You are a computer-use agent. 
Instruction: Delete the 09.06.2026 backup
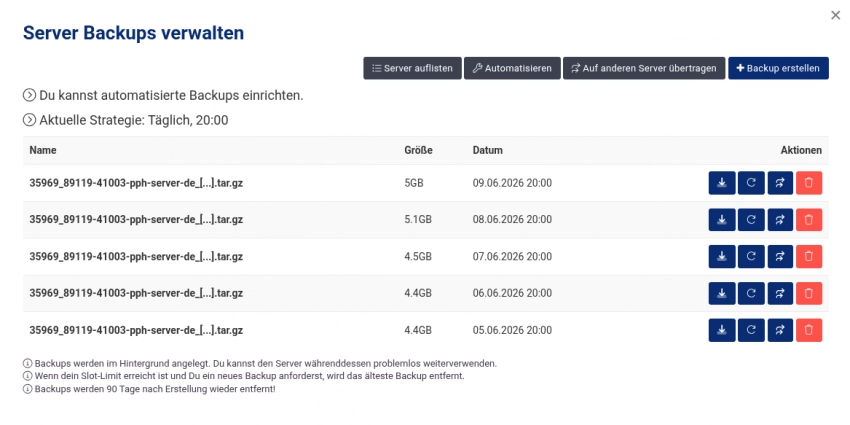click(809, 183)
